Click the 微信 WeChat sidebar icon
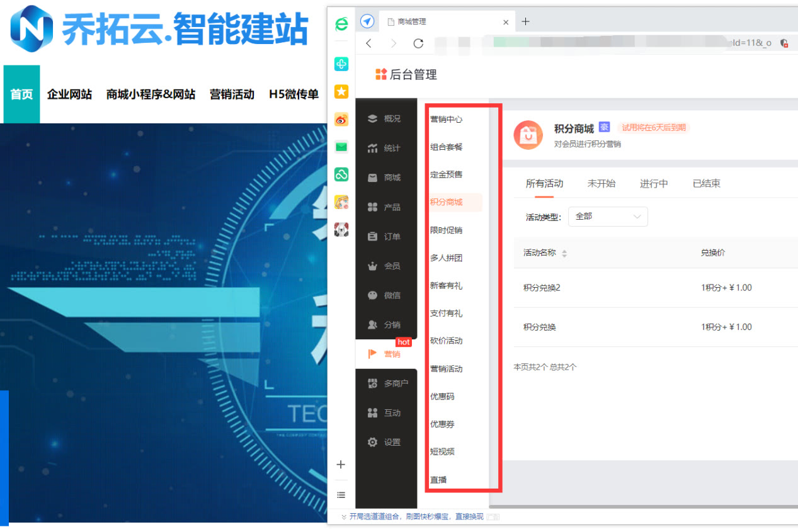 coord(385,295)
